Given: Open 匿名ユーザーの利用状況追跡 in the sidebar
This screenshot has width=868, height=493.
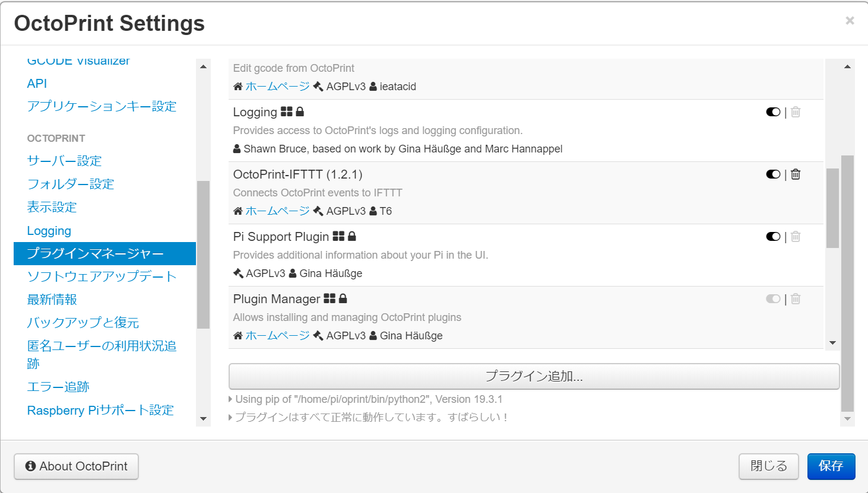Looking at the screenshot, I should (102, 354).
